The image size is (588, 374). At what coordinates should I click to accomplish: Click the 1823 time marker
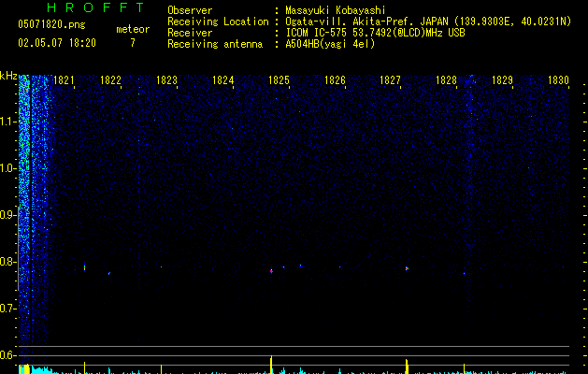166,80
